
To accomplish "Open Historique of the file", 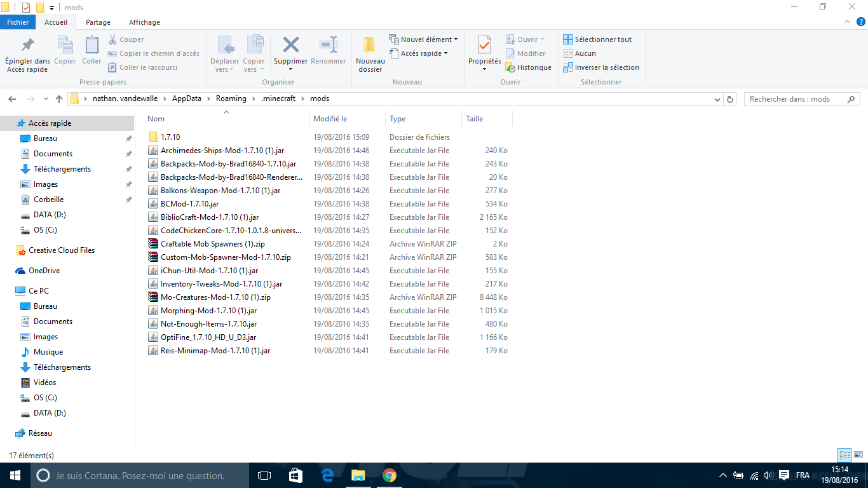I will [528, 67].
